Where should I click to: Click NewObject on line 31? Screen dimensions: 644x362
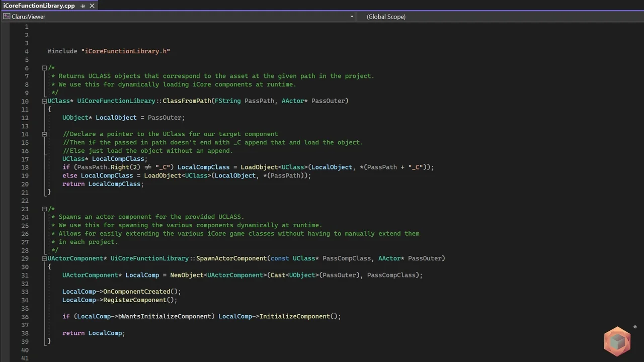tap(187, 275)
